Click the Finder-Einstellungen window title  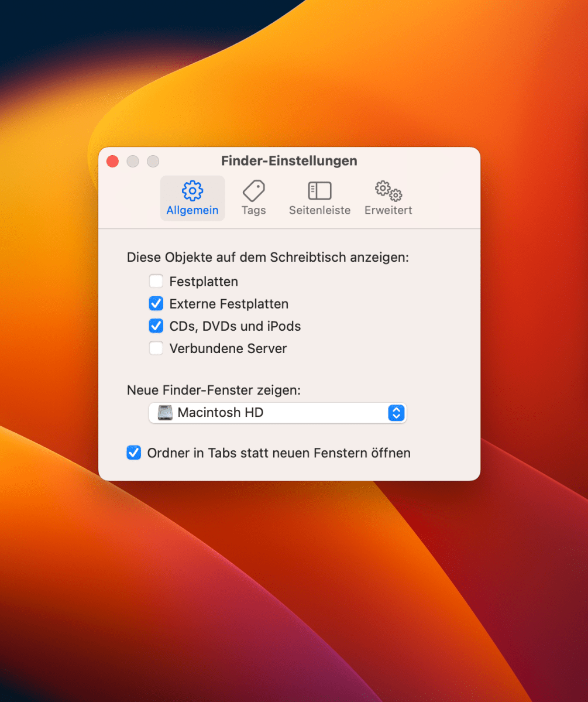tap(289, 161)
